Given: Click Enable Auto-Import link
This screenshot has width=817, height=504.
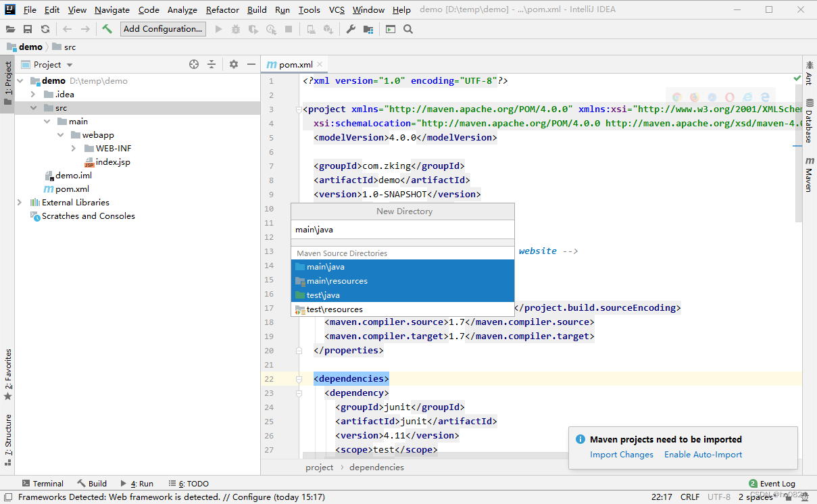Looking at the screenshot, I should click(x=703, y=455).
